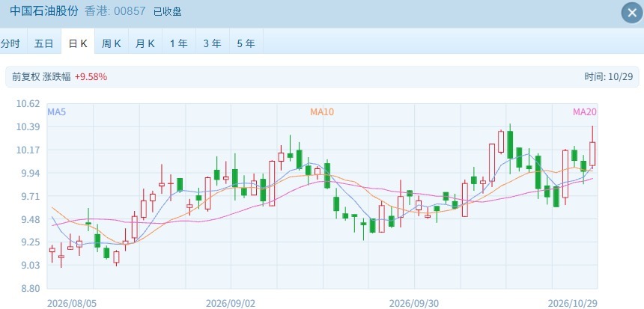This screenshot has width=644, height=309.
Task: Show the 1年 chart range
Action: click(179, 43)
